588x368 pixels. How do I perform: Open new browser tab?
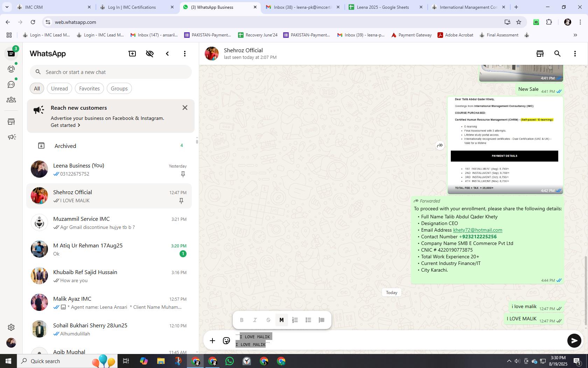coord(516,7)
